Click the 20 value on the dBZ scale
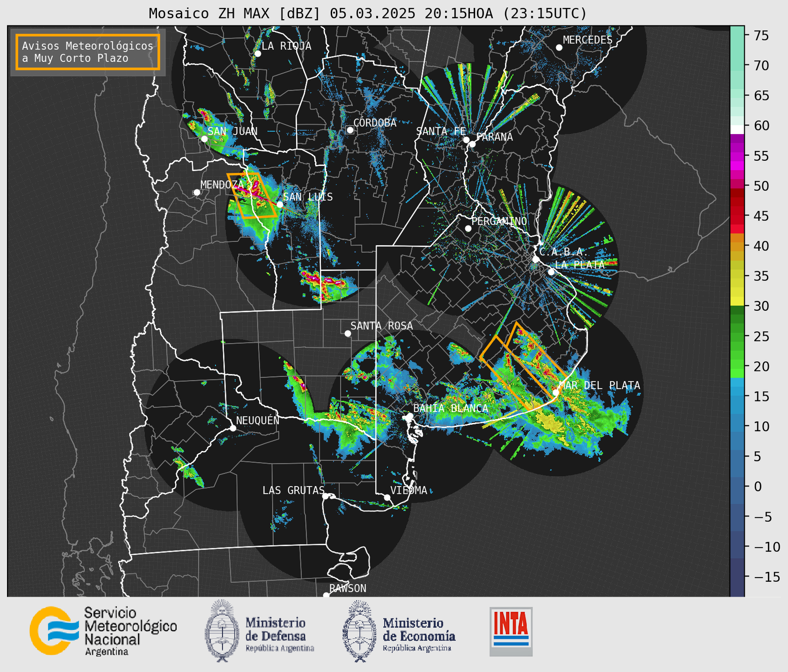Viewport: 788px width, 672px height. [x=761, y=366]
